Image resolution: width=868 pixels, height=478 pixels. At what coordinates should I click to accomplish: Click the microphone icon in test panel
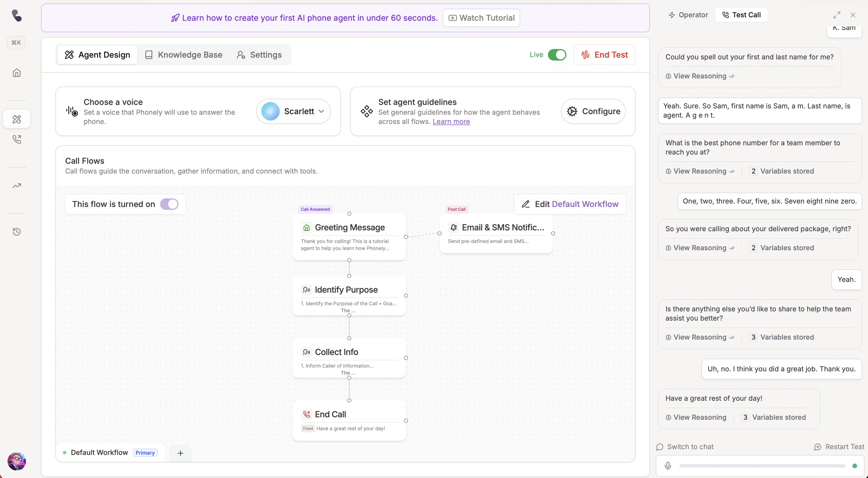point(668,466)
